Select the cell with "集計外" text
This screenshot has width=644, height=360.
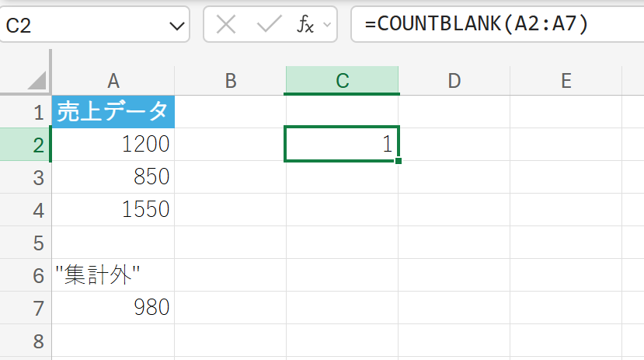(x=113, y=275)
